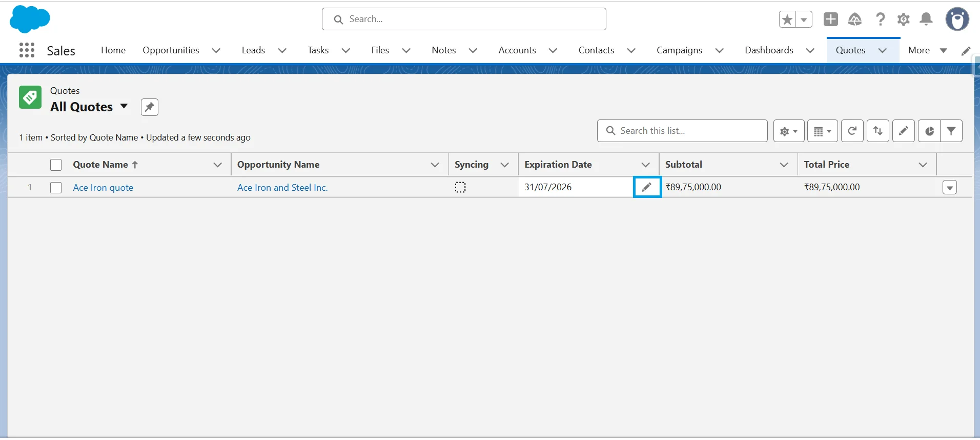Open the user profile avatar
The height and width of the screenshot is (440, 980).
[x=957, y=19]
